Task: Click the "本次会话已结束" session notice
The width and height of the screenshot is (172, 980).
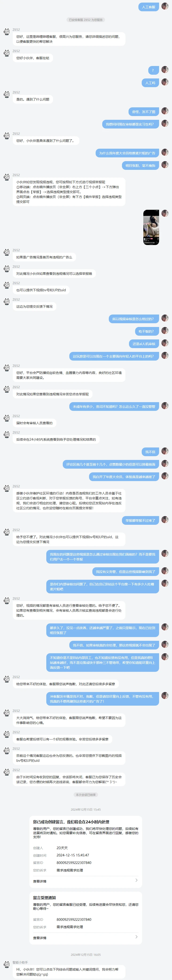Action: (86, 795)
